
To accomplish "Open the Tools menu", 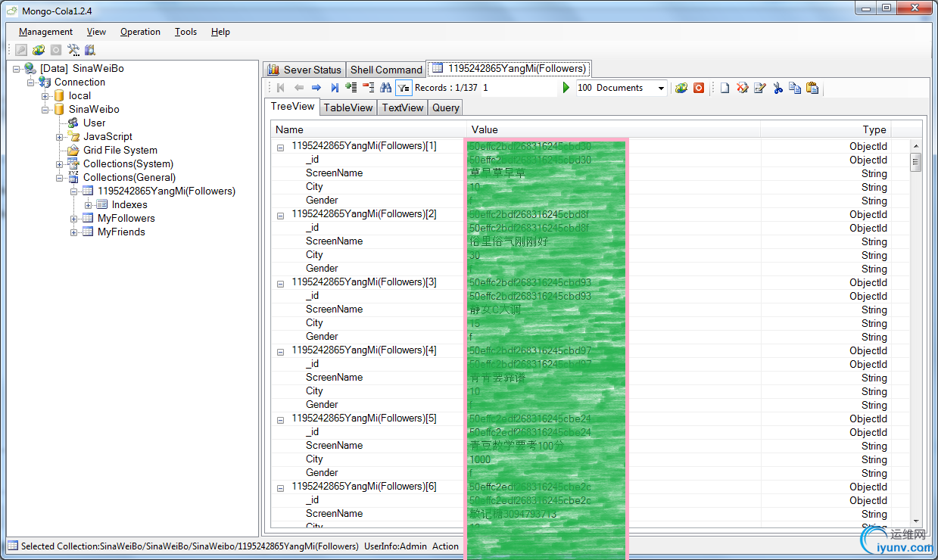I will pyautogui.click(x=185, y=32).
